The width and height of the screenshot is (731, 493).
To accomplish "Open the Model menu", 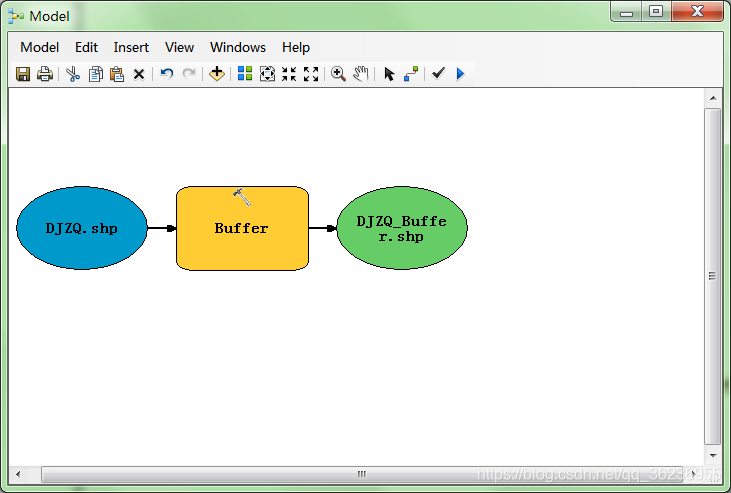I will pyautogui.click(x=40, y=48).
